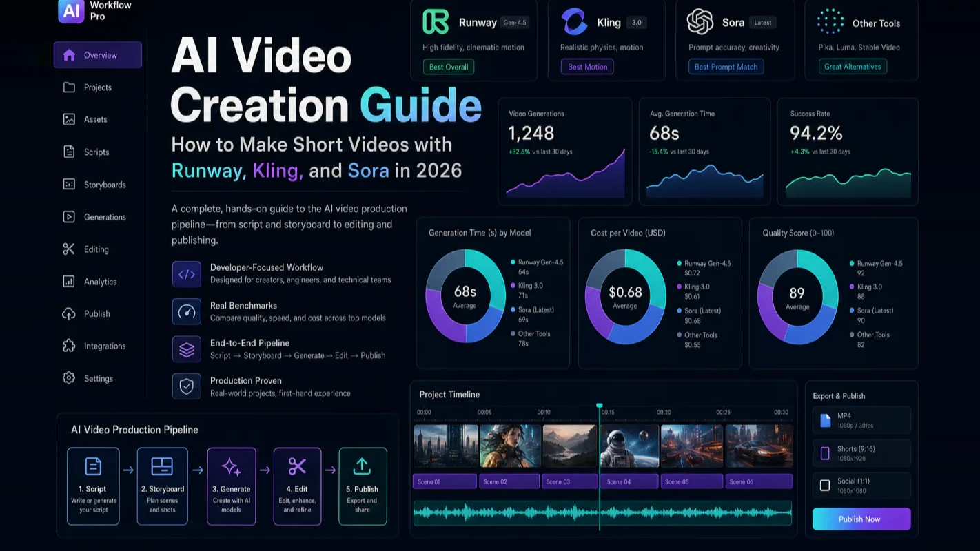Click the AI Workflow Pro logo
The image size is (980, 551).
(72, 10)
